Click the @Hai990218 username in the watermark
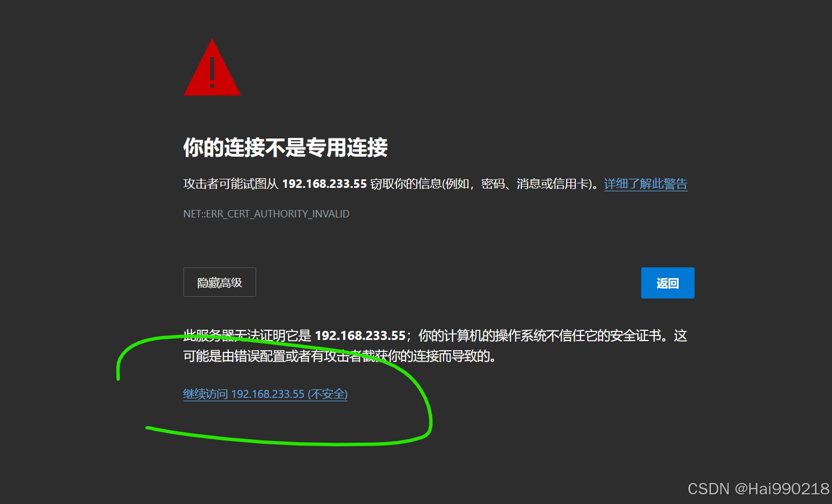 782,489
